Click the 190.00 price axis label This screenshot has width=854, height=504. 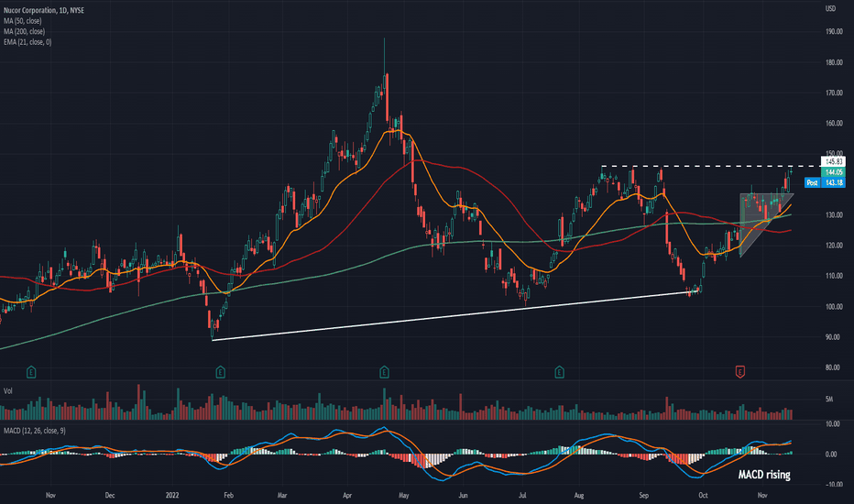834,32
